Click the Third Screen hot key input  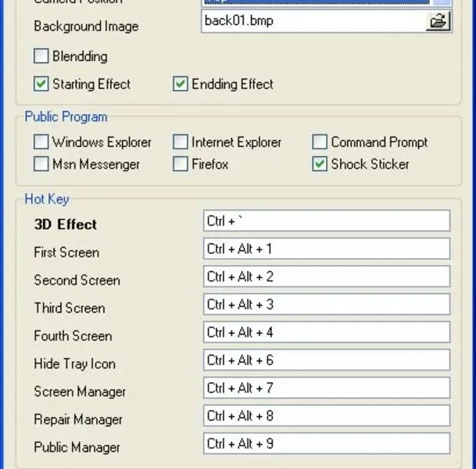(326, 305)
